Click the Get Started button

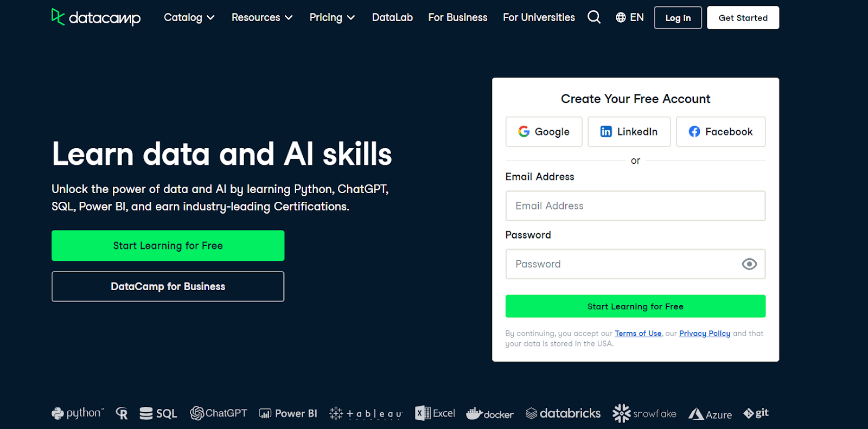coord(743,18)
